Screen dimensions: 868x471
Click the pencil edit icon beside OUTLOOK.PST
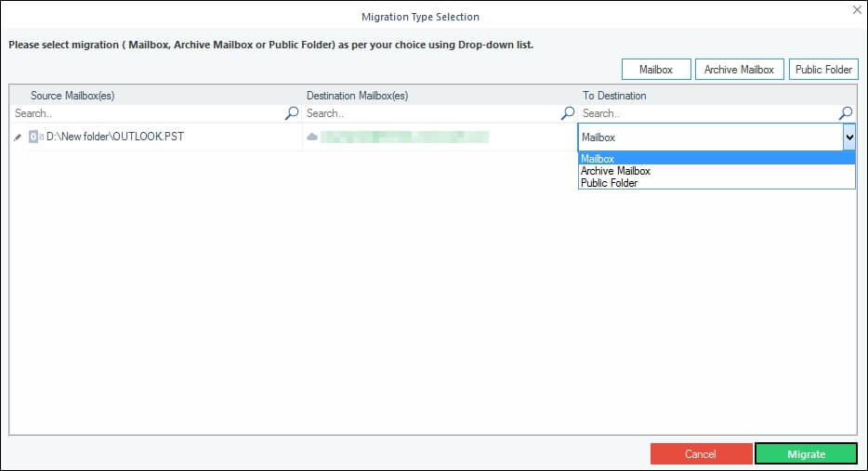click(x=18, y=137)
